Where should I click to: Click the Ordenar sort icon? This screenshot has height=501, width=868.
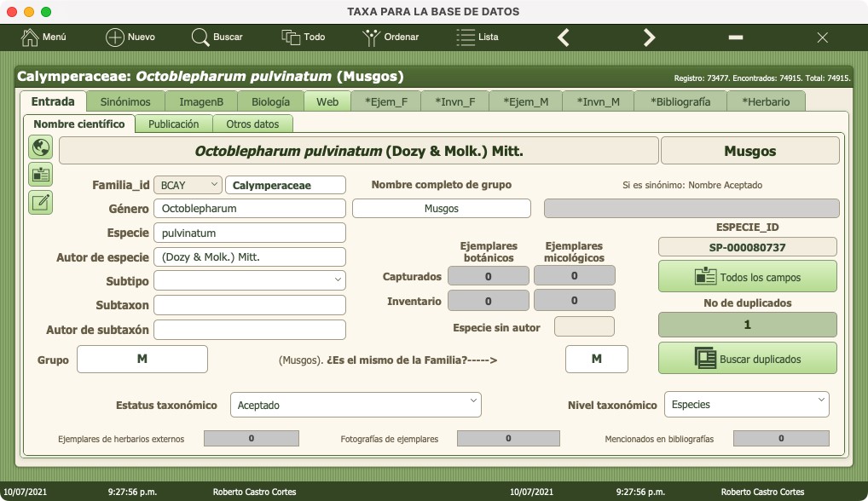click(x=371, y=37)
